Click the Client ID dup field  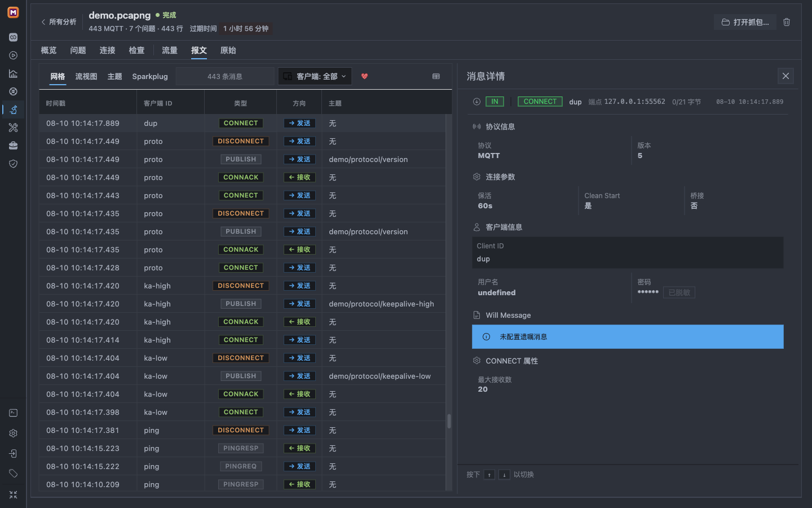[628, 252]
